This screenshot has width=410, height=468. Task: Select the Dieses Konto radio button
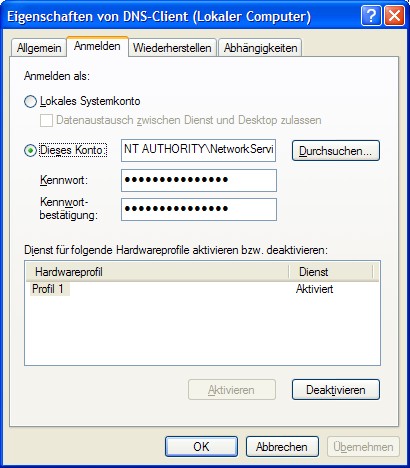click(x=30, y=151)
